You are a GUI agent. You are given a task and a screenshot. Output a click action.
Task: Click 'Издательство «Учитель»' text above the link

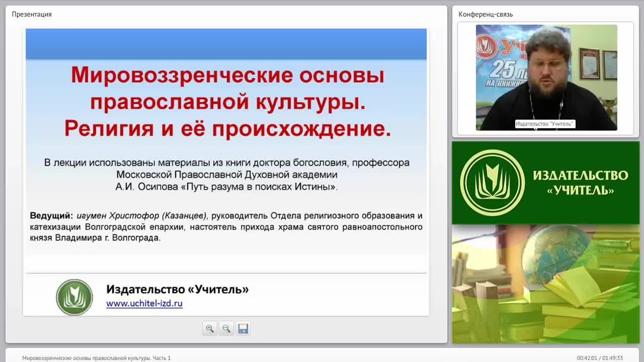(x=177, y=289)
